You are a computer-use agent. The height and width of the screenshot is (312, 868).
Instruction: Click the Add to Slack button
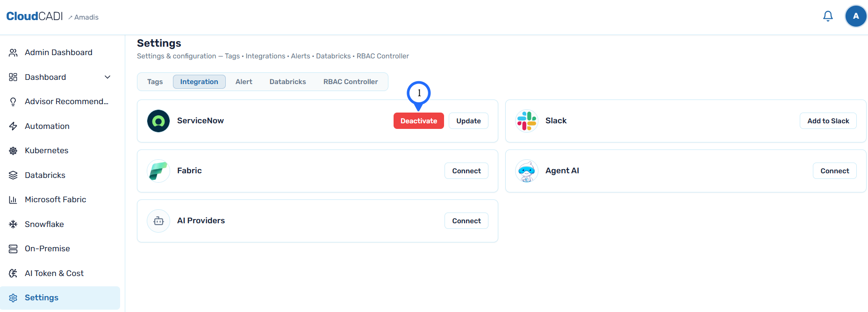(828, 121)
